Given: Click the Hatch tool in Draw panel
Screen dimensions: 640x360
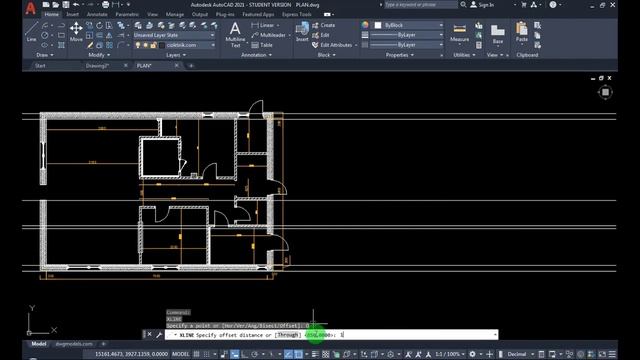Looking at the screenshot, I should 62,45.
